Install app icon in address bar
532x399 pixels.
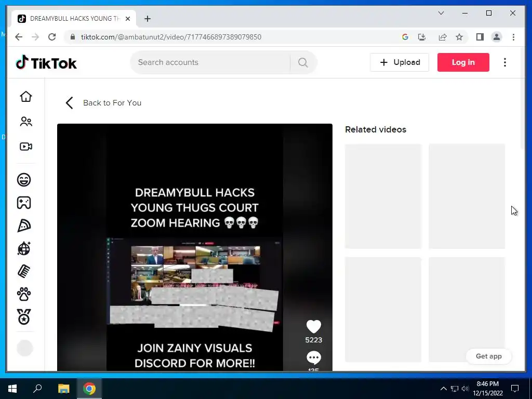pos(422,37)
